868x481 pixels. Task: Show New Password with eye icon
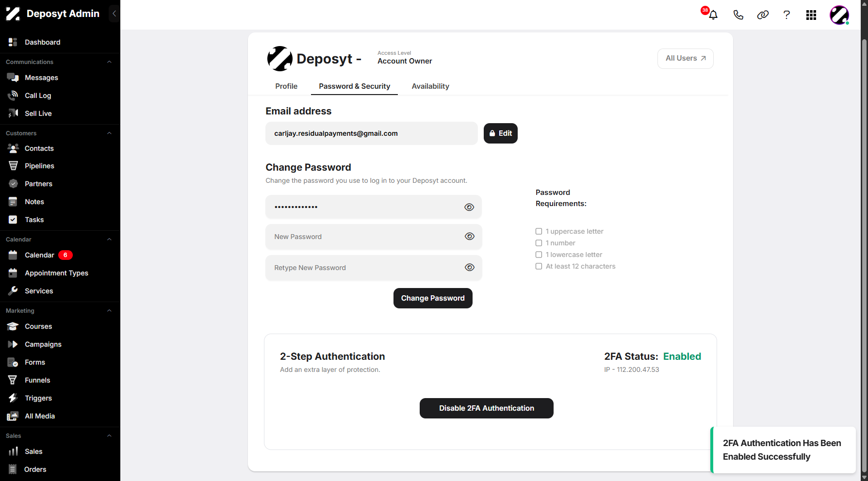pyautogui.click(x=469, y=236)
